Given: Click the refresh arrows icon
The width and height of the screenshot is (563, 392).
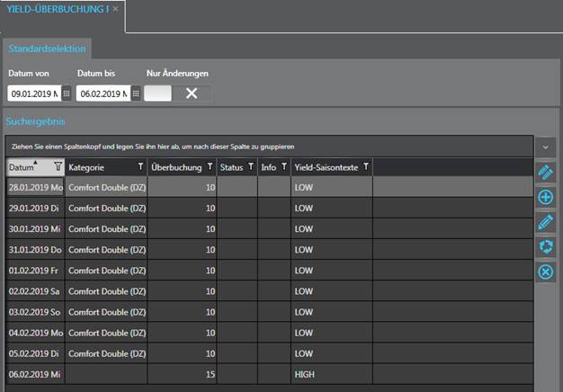Looking at the screenshot, I should pyautogui.click(x=545, y=246).
